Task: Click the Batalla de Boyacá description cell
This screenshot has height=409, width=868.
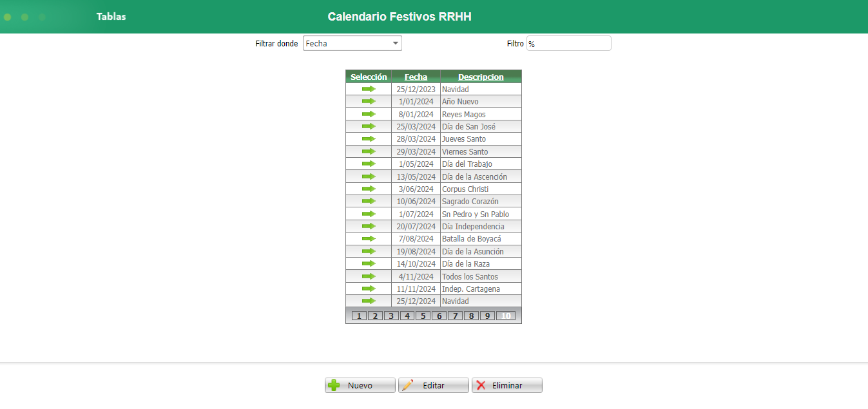Action: click(x=481, y=239)
